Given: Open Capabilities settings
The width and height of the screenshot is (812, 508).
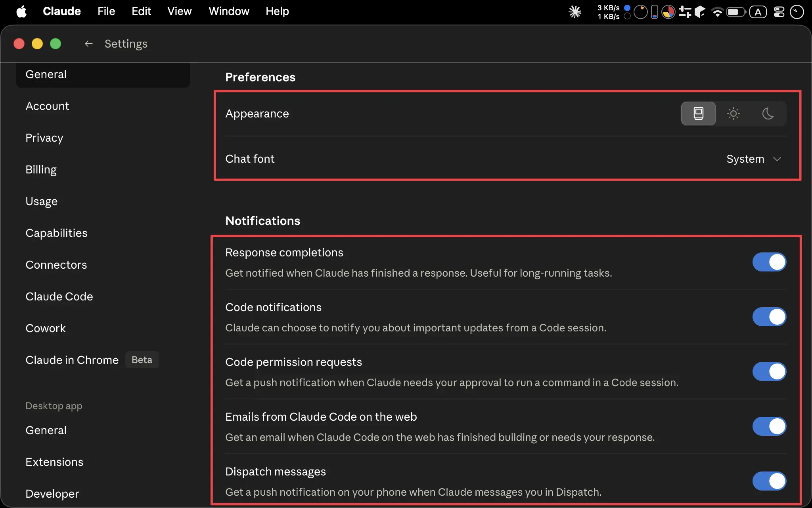Looking at the screenshot, I should pyautogui.click(x=103, y=233).
